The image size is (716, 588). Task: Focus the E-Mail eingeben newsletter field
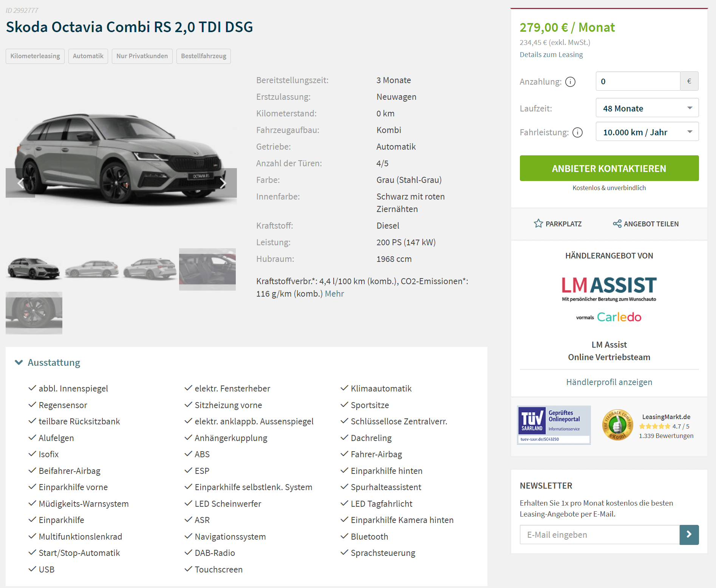(600, 534)
